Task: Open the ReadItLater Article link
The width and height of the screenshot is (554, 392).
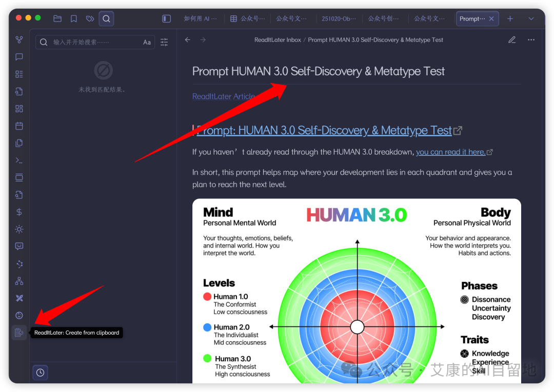Action: (x=224, y=96)
